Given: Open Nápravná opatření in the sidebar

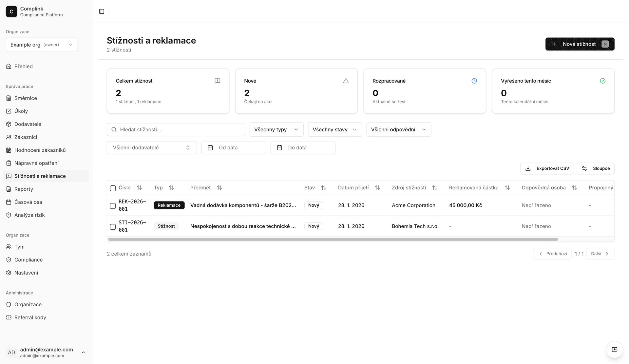Looking at the screenshot, I should click(x=36, y=163).
